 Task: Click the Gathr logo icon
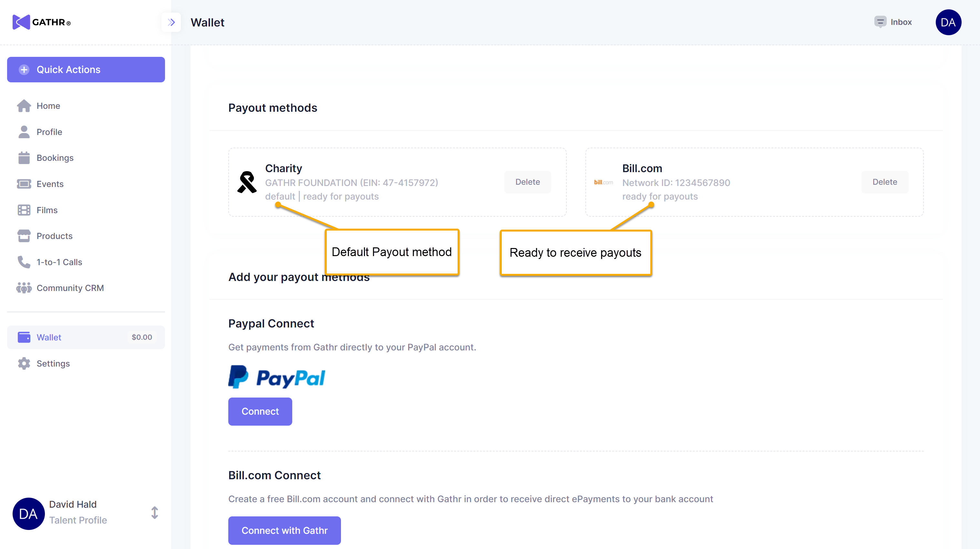click(21, 22)
